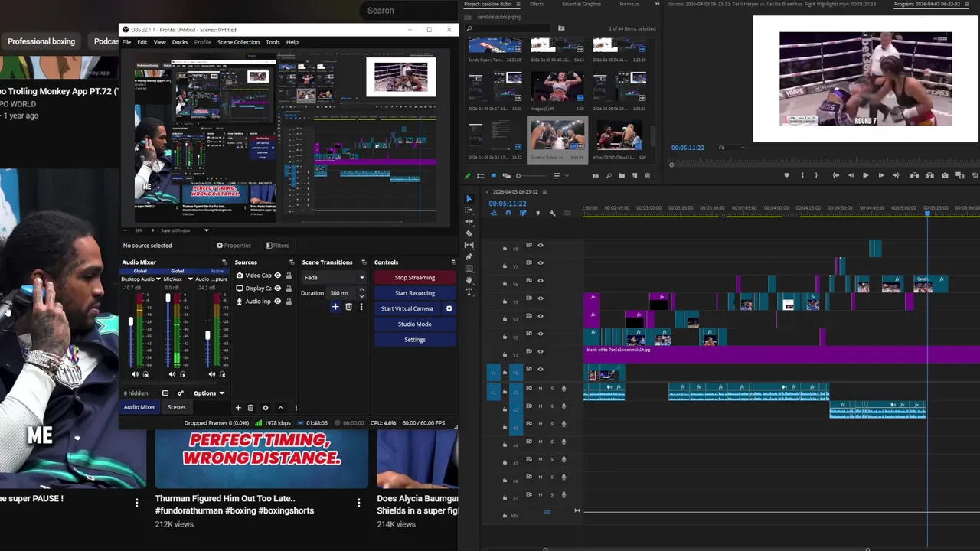This screenshot has width=980, height=551.
Task: Select the Ripple Edit tool
Action: (469, 222)
